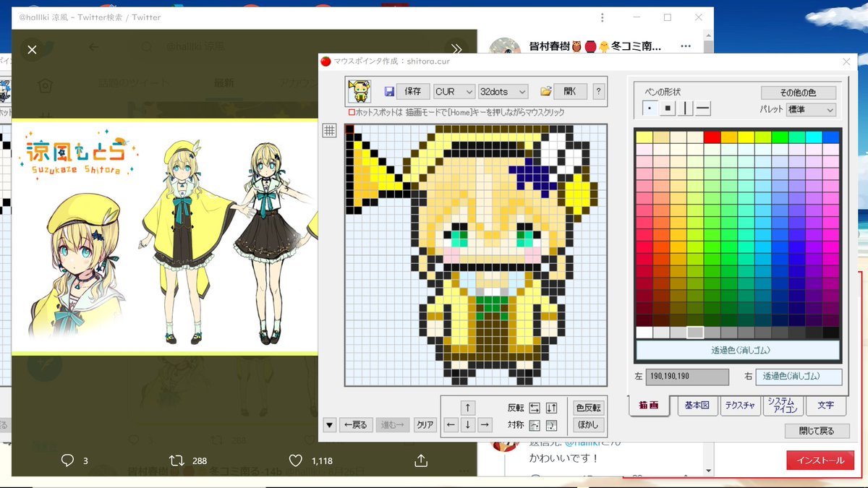Viewport: 868px width, 488px height.
Task: Click the share icon under the tweet image
Action: tap(422, 461)
